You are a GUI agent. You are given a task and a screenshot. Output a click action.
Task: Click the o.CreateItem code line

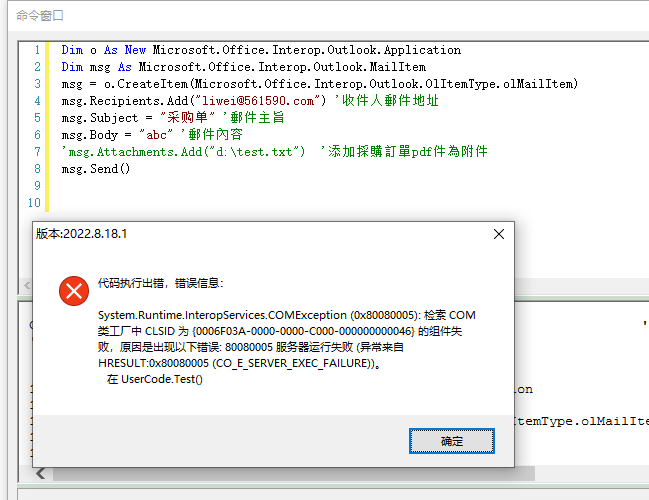(x=320, y=84)
